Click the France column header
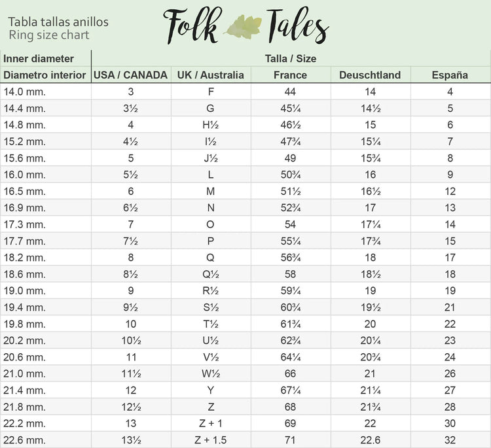This screenshot has width=491, height=448. click(291, 75)
